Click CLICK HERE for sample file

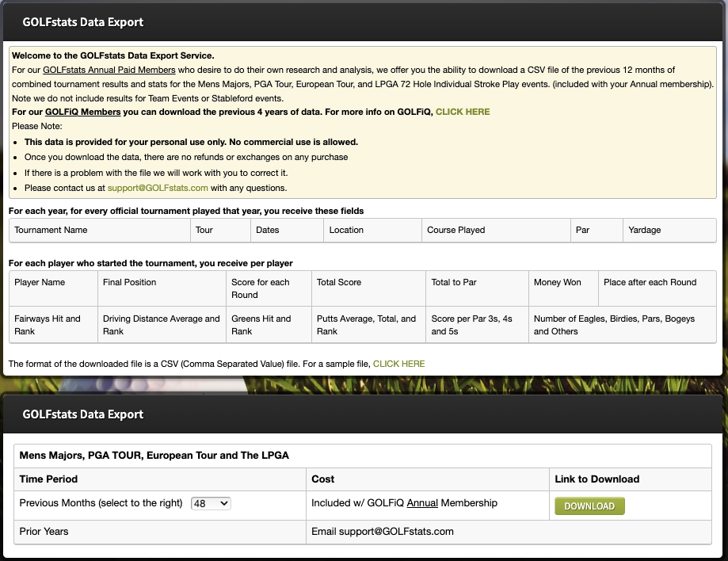(398, 364)
